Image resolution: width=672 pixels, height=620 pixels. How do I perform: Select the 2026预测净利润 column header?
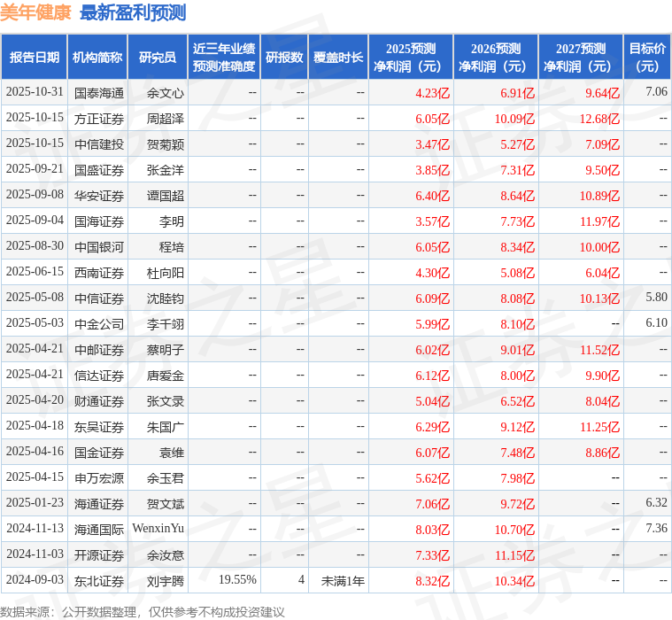496,58
